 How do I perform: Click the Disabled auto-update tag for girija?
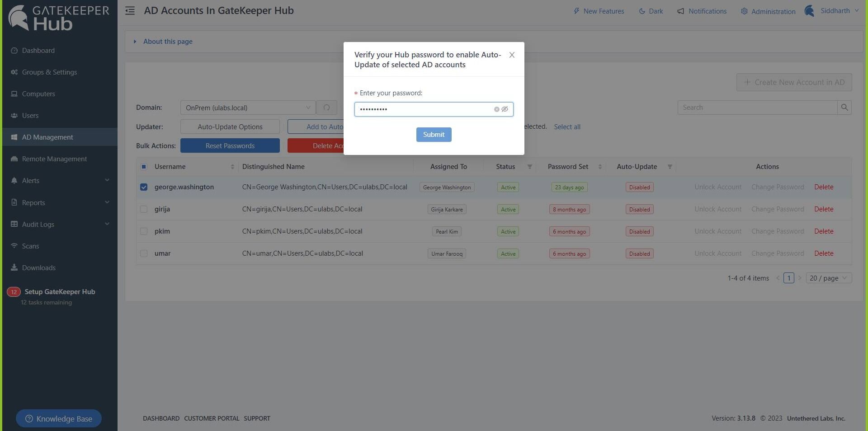click(x=639, y=210)
